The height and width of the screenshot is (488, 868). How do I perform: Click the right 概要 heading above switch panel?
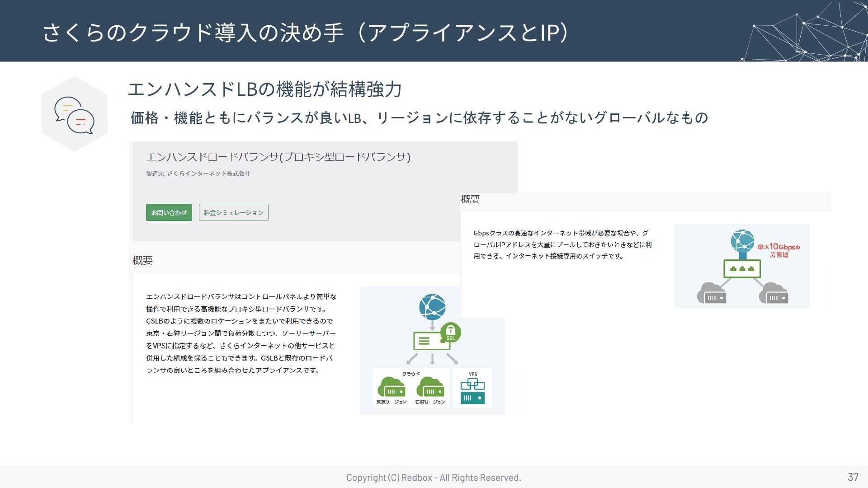[470, 199]
